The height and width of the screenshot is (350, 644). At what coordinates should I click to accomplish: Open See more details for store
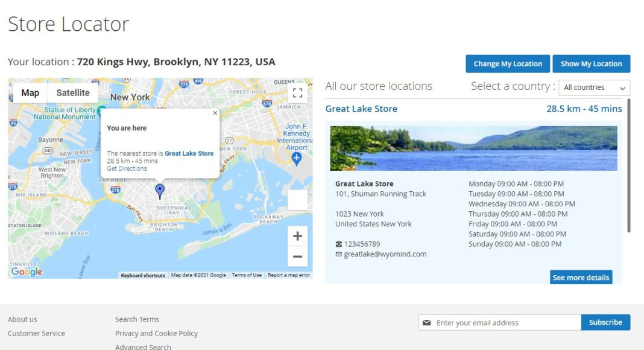581,278
